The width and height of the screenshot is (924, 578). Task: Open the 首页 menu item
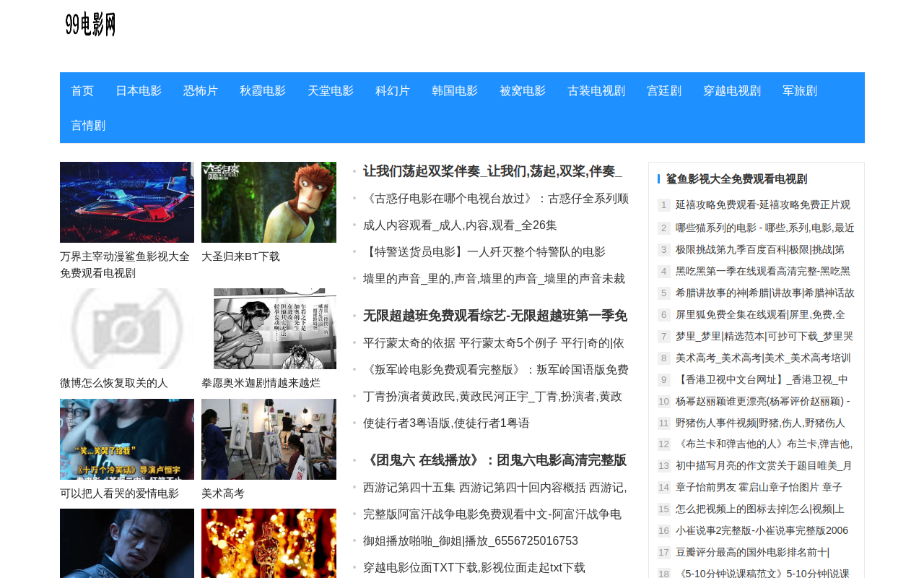tap(82, 90)
